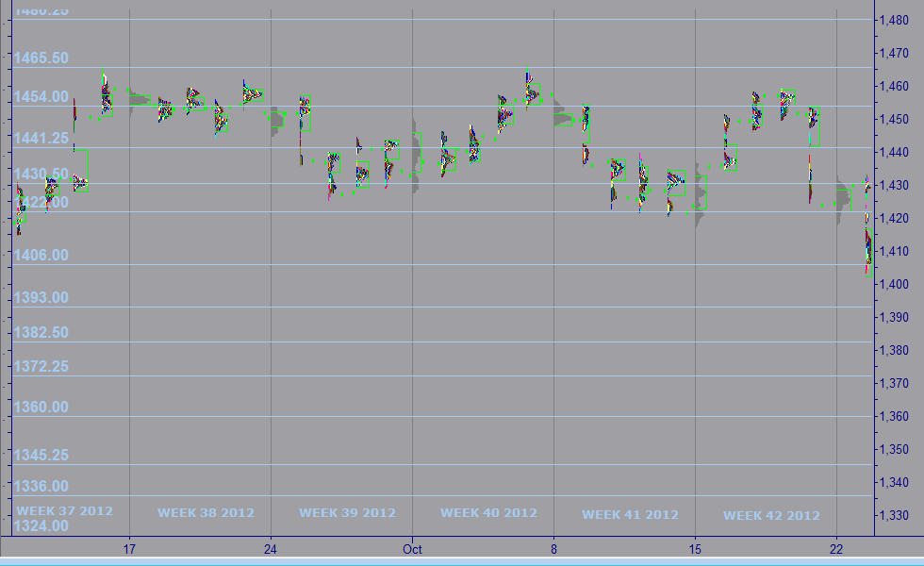Select date 22 on the time axis

click(836, 548)
